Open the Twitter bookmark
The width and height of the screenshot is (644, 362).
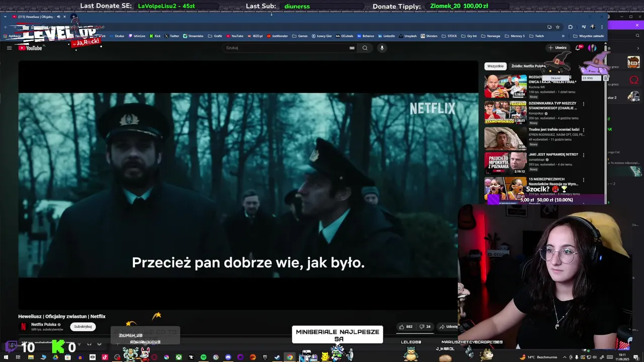click(172, 36)
